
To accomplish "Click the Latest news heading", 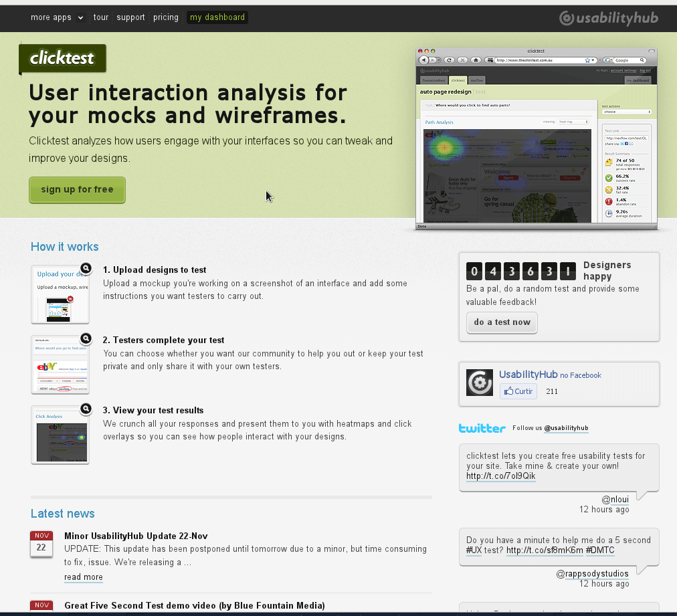I will tap(63, 513).
